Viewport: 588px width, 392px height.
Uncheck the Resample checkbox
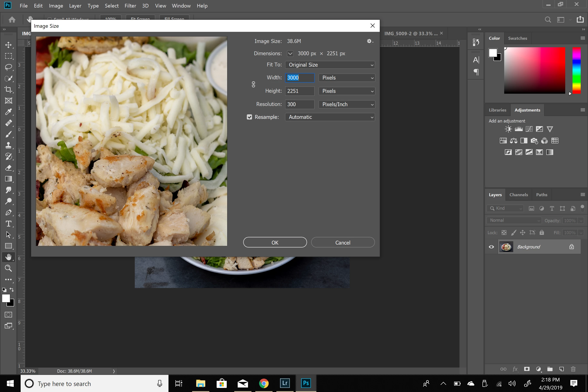click(249, 117)
